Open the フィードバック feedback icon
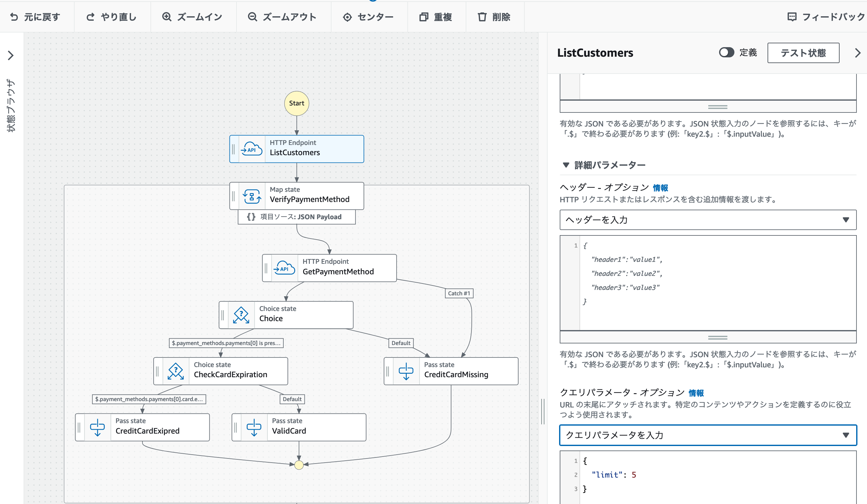Viewport: 867px width, 504px height. (792, 17)
